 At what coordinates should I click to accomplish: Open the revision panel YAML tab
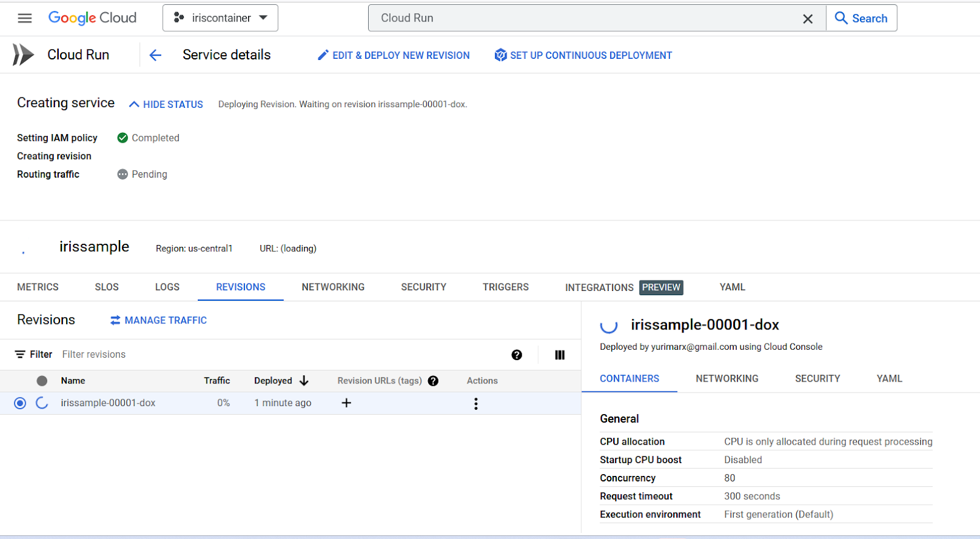[x=889, y=379]
